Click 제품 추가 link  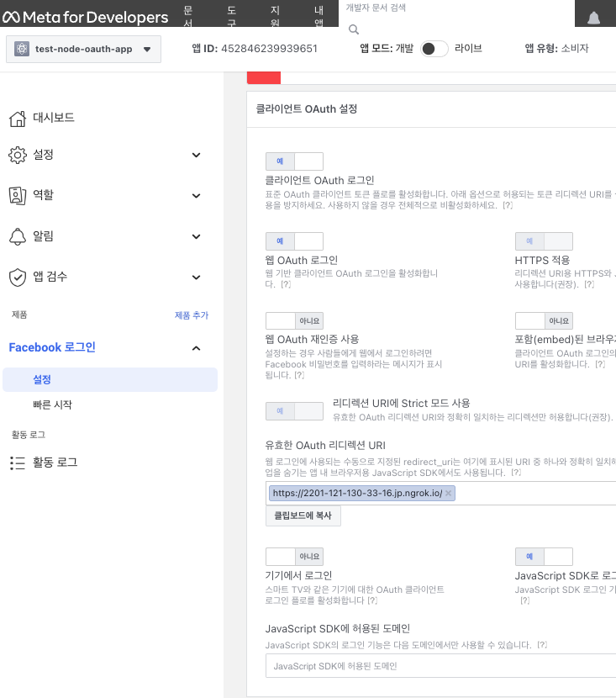click(x=192, y=315)
